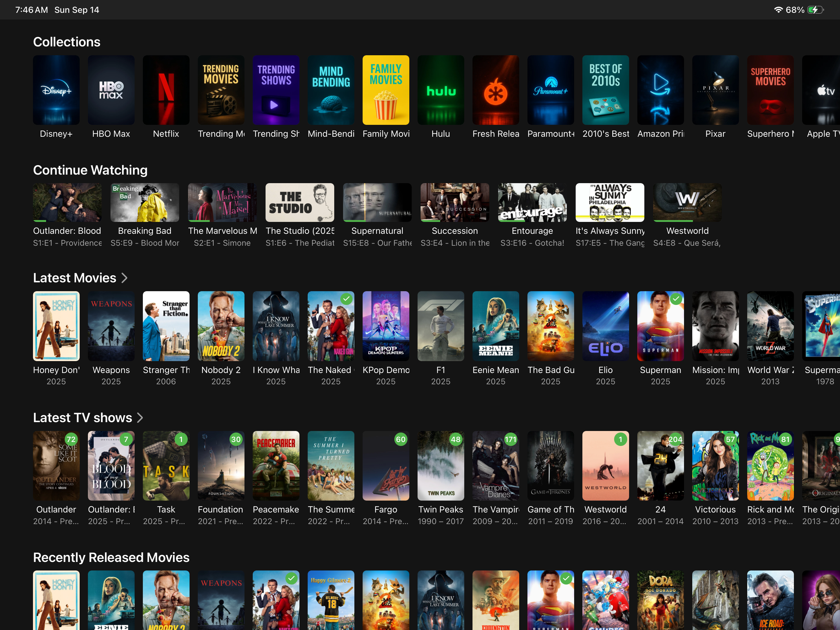This screenshot has height=630, width=840.
Task: Open the HBO Max collection tile
Action: 111,90
